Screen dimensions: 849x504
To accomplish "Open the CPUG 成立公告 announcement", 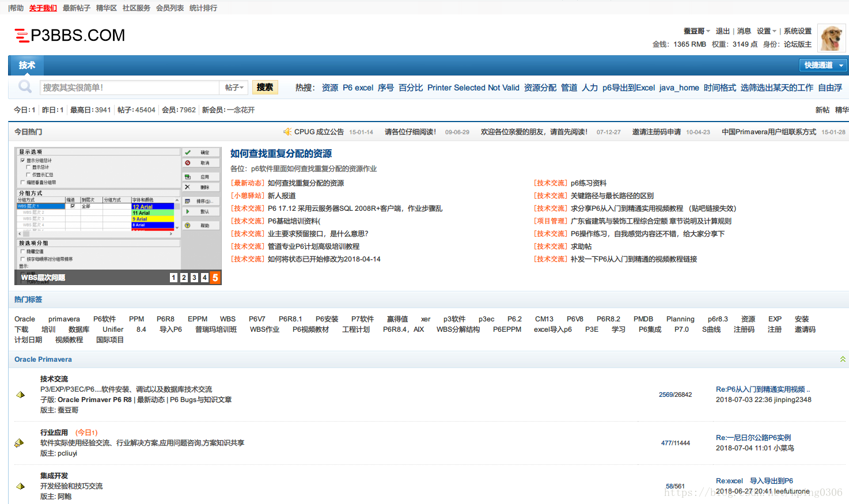I will pyautogui.click(x=319, y=132).
